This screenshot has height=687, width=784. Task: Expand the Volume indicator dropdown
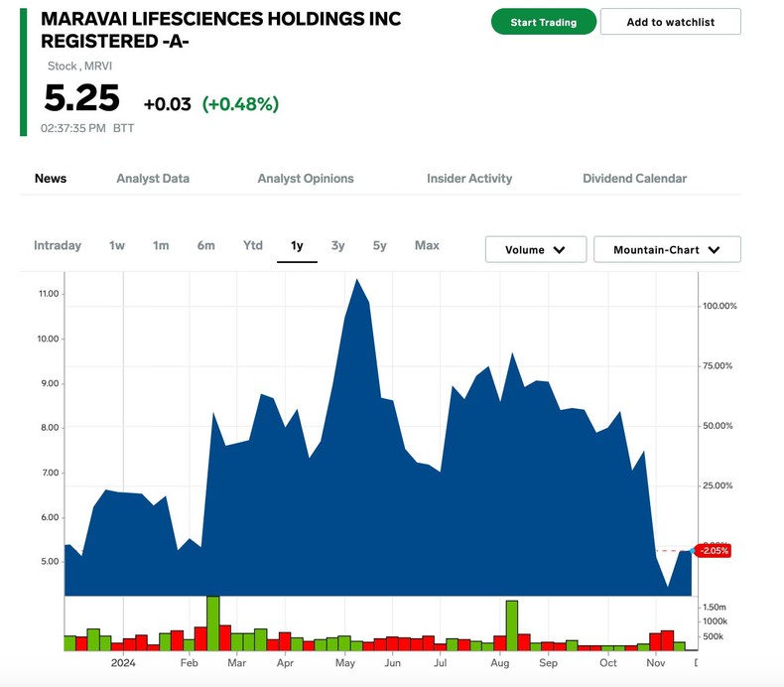(x=535, y=250)
